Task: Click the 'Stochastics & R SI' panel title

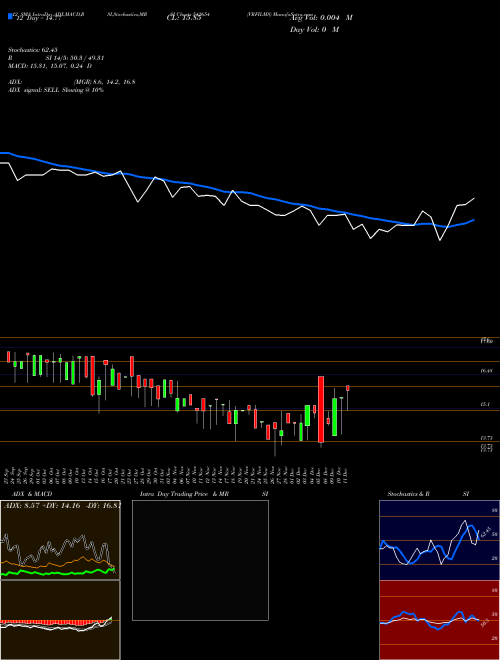Action: 428,494
